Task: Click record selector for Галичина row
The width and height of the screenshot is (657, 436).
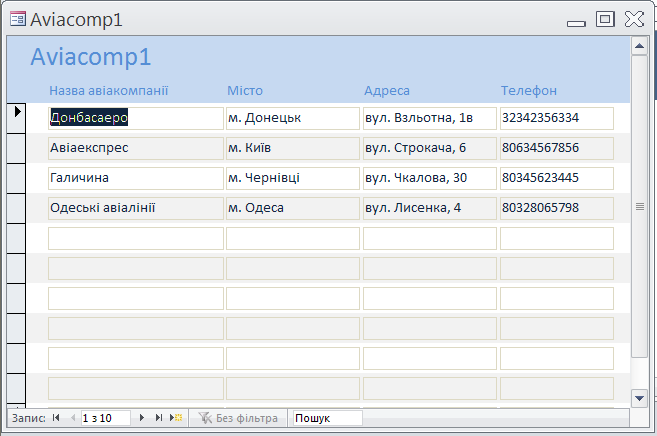Action: tap(16, 178)
